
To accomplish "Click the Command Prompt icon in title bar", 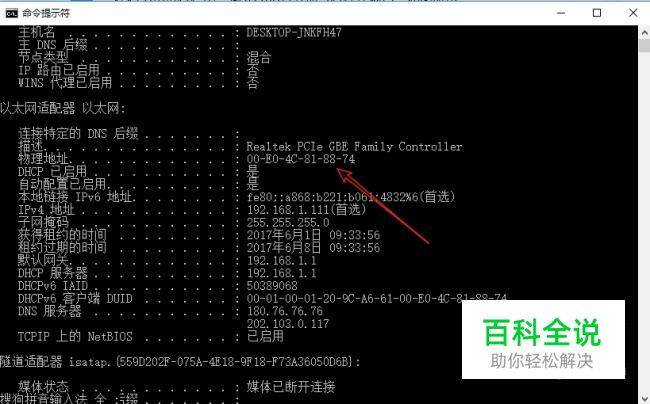I will (12, 13).
